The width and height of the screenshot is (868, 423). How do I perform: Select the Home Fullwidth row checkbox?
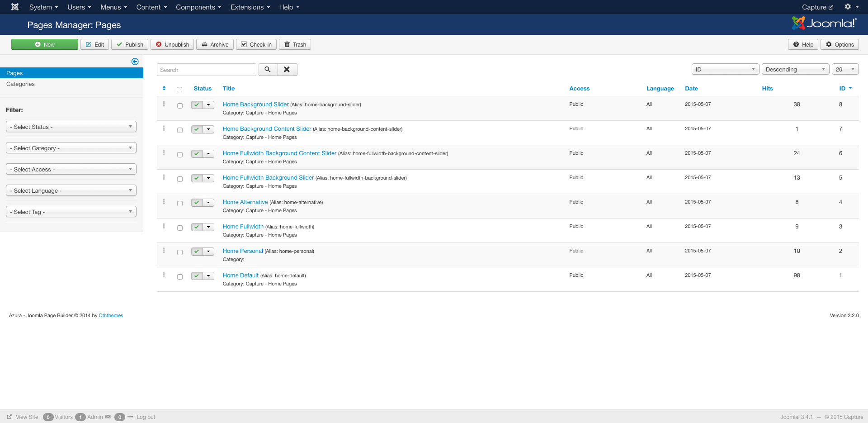[x=179, y=228]
